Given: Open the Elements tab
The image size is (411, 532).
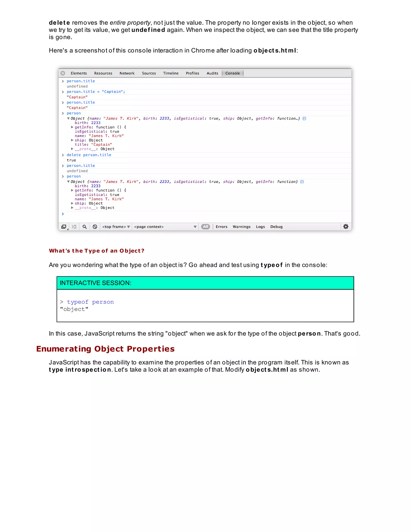Looking at the screenshot, I should pos(79,73).
